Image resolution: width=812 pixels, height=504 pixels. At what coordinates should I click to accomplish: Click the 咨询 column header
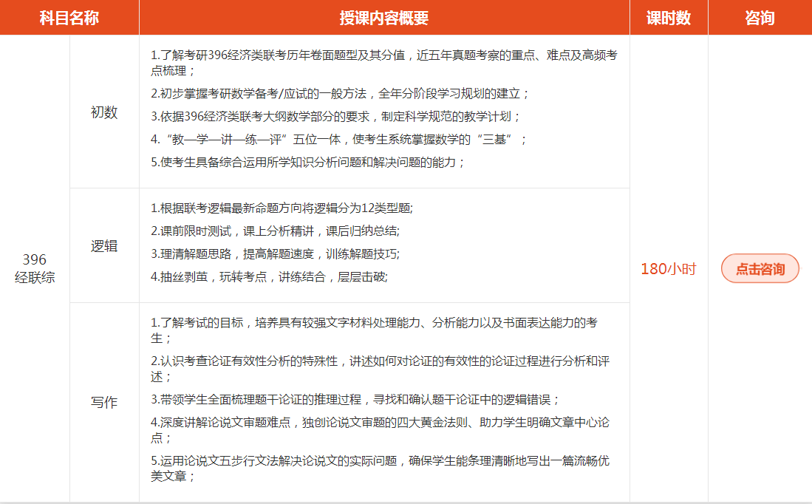point(760,18)
